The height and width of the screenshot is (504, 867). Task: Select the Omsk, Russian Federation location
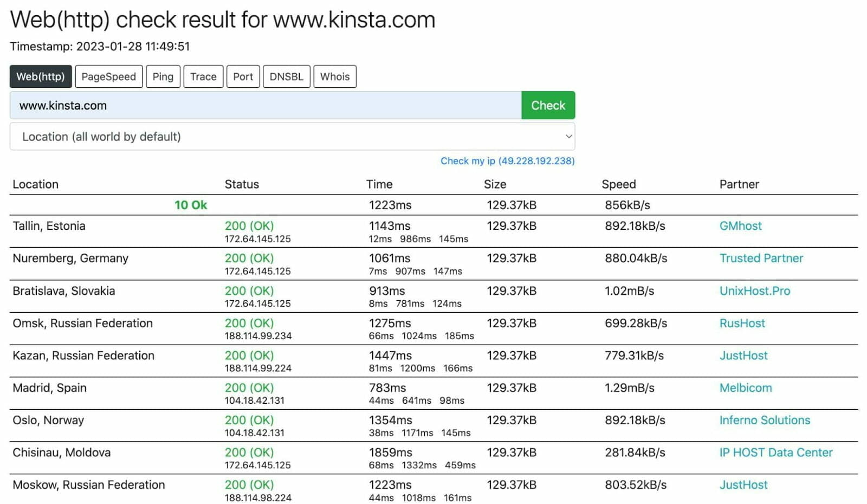(83, 323)
